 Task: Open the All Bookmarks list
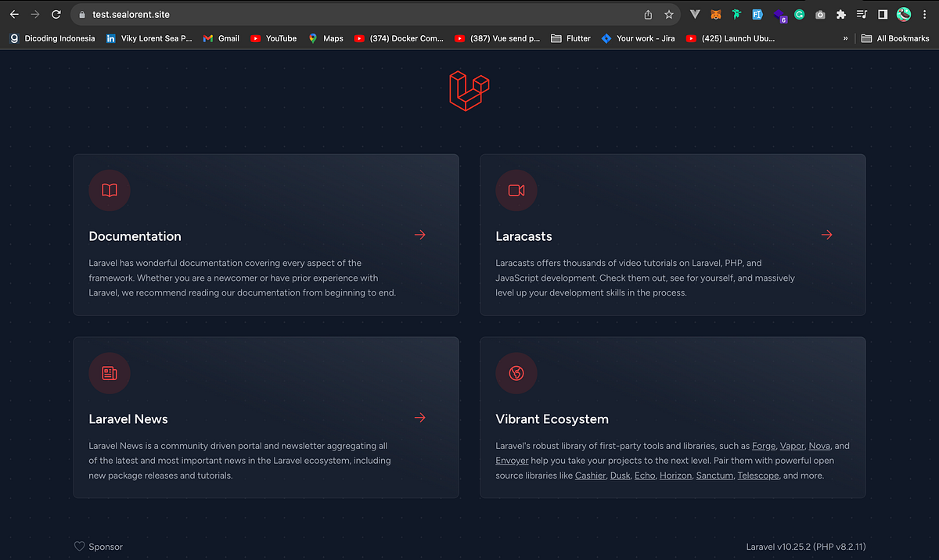(x=895, y=38)
